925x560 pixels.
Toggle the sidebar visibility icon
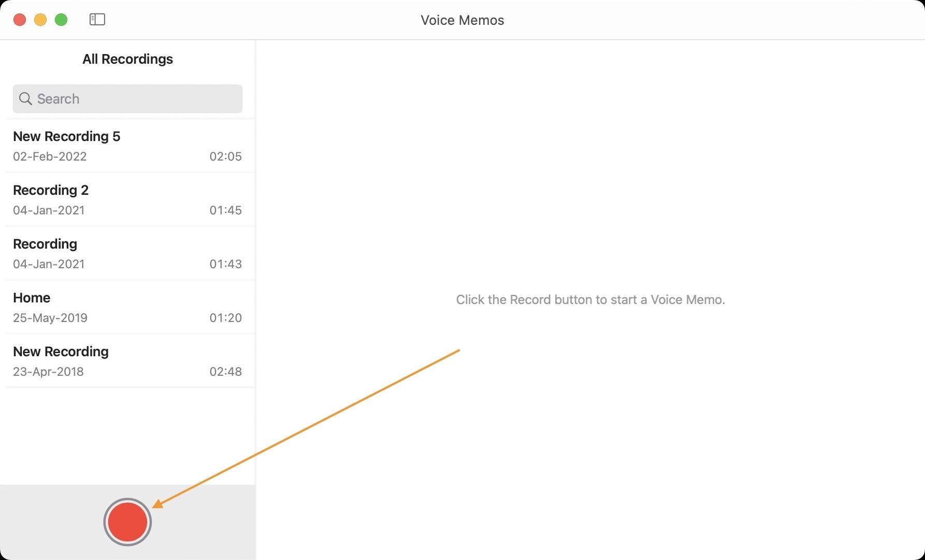point(97,20)
